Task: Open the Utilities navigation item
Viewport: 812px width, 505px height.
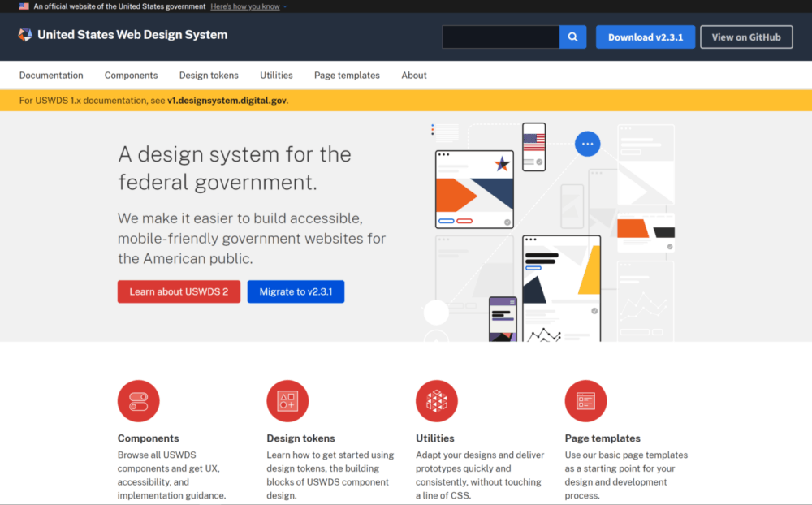Action: pos(276,75)
